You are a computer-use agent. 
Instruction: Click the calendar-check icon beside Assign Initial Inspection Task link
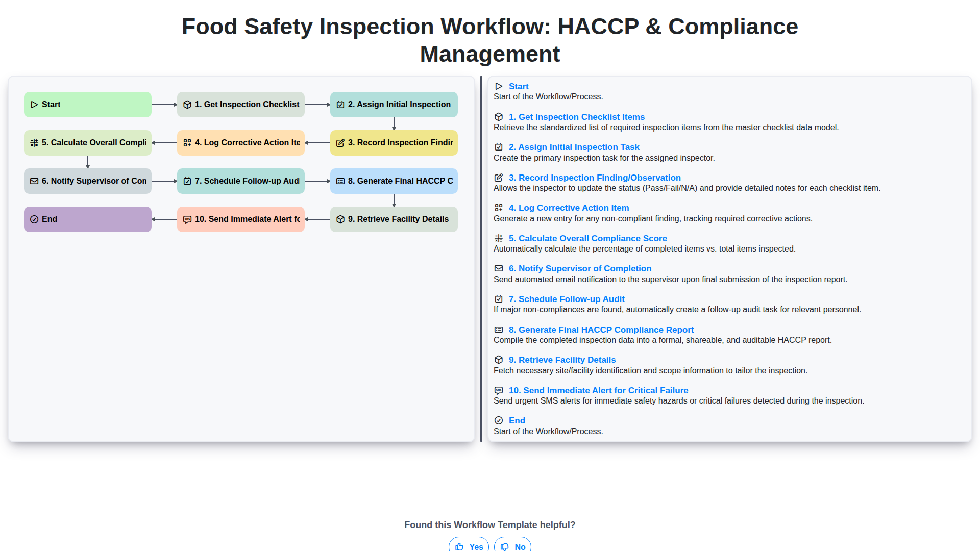(499, 147)
